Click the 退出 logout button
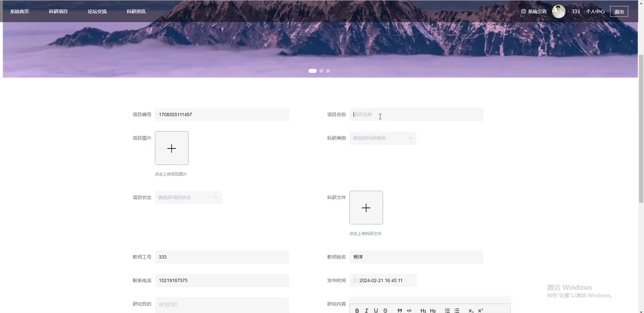 click(619, 11)
